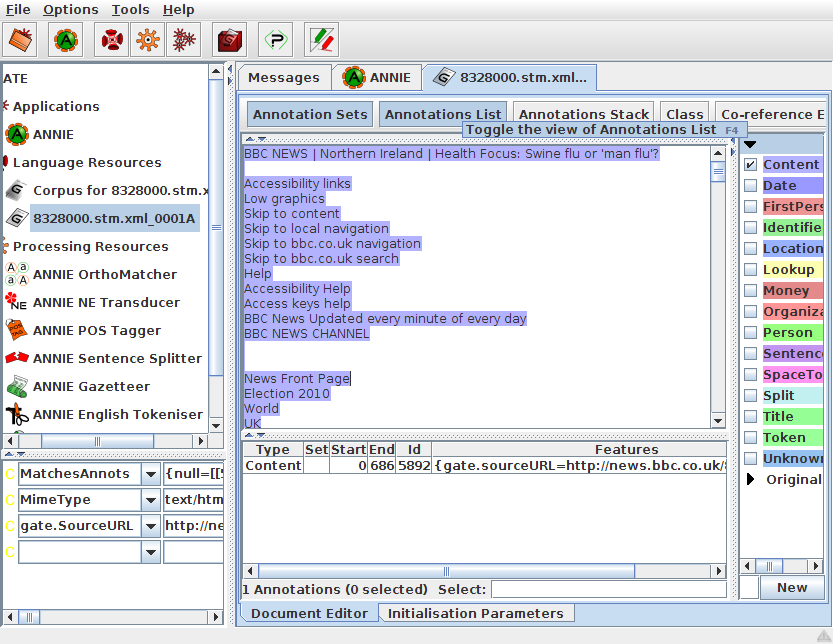
Task: Click the New annotation set button
Action: pyautogui.click(x=792, y=588)
